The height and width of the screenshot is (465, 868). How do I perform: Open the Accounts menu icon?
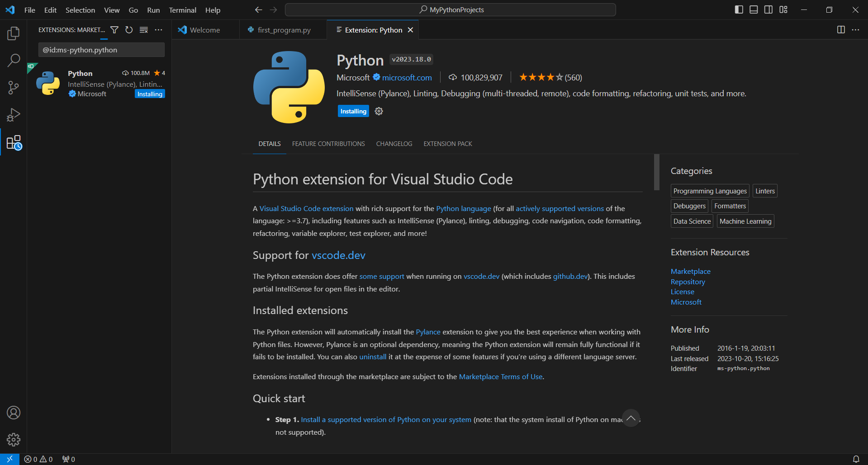click(x=14, y=413)
